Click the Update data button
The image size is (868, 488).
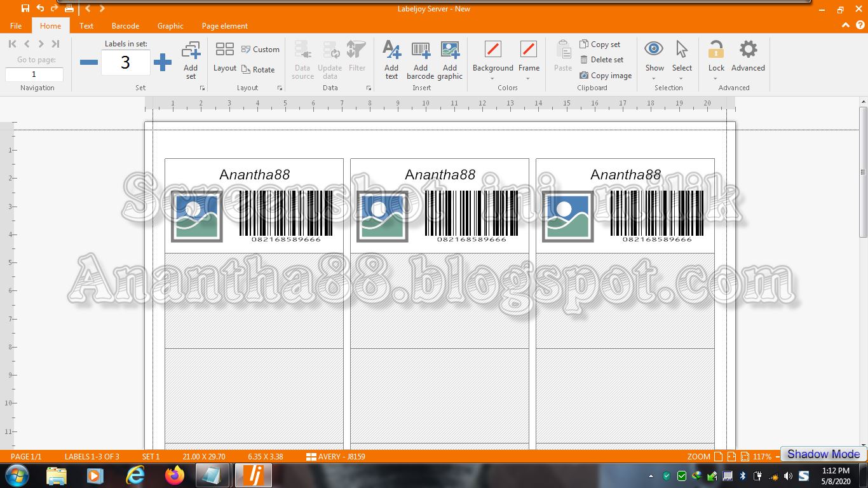tap(330, 60)
